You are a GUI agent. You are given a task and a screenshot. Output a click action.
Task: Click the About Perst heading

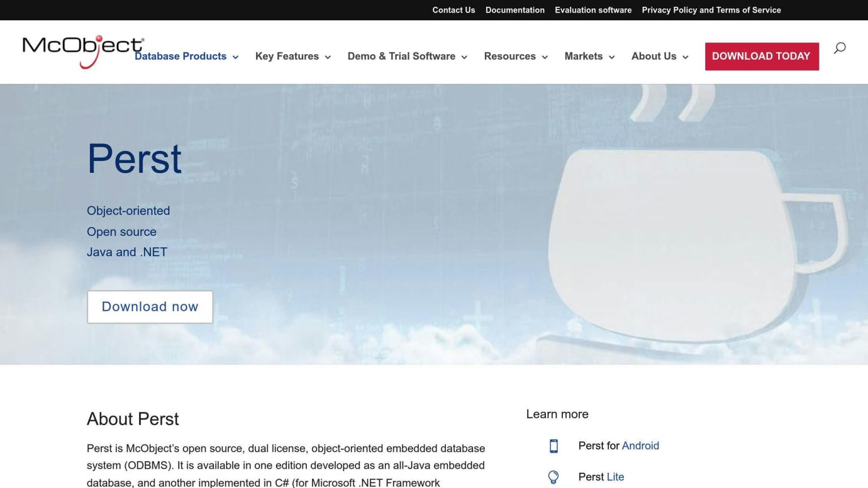[133, 419]
